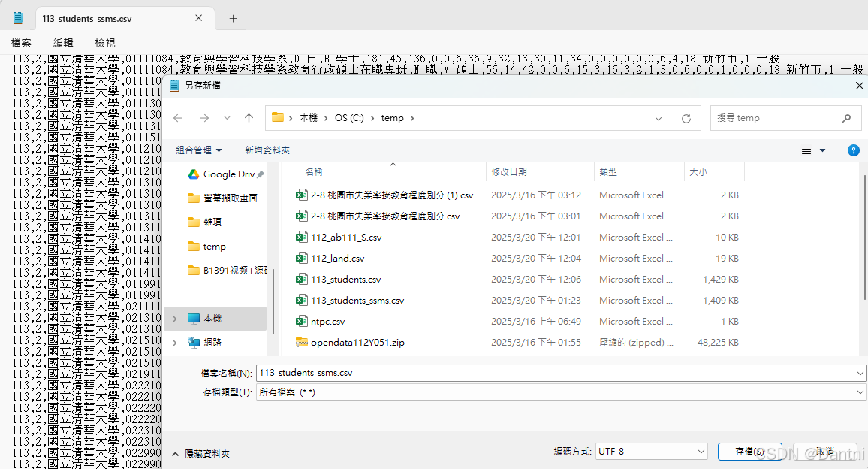This screenshot has width=868, height=469.
Task: Click the 1,429 KB size cell
Action: 721,280
